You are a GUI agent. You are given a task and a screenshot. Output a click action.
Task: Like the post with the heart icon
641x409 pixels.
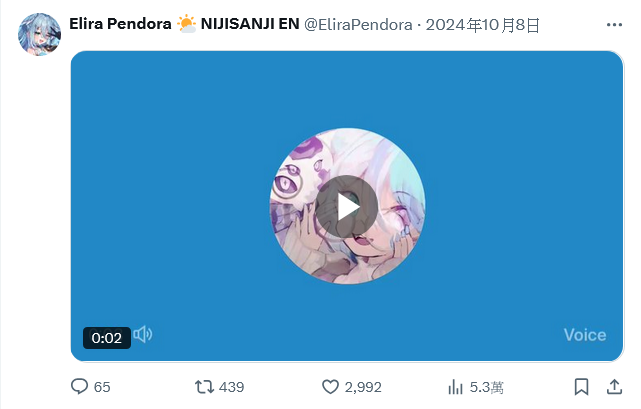click(330, 387)
